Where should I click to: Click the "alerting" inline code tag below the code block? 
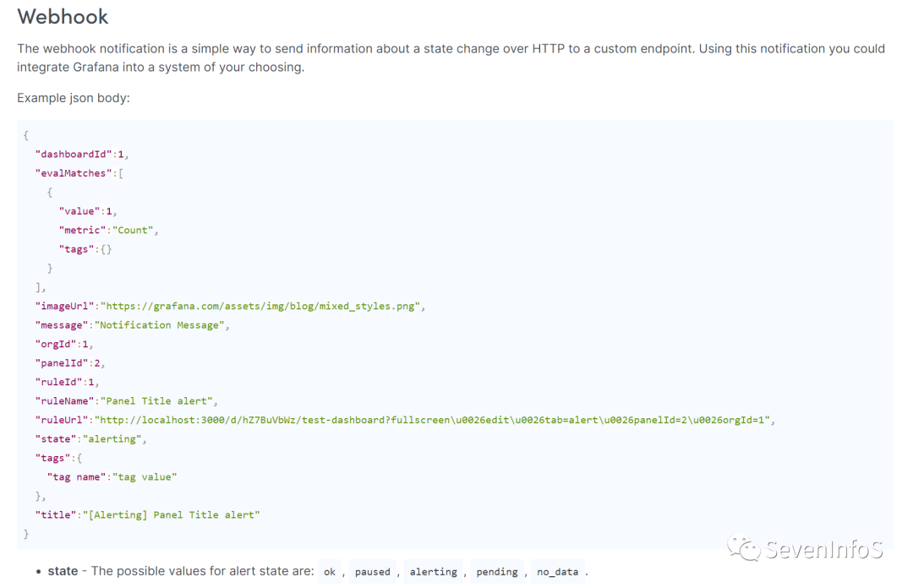pos(433,572)
